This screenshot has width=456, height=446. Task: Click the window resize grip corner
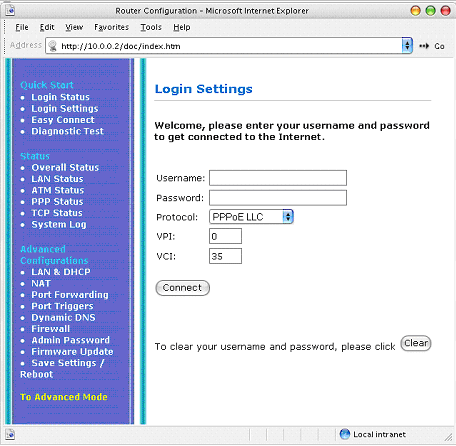(x=448, y=437)
